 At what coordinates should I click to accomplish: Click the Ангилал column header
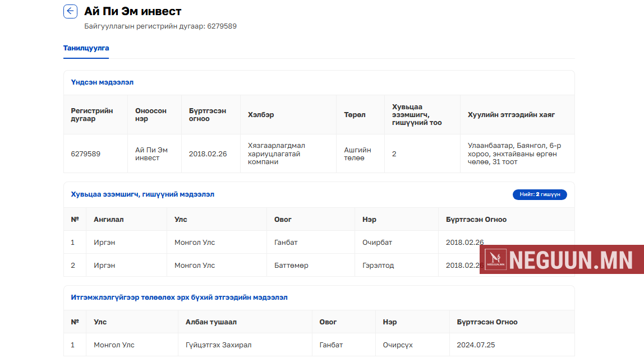(109, 220)
